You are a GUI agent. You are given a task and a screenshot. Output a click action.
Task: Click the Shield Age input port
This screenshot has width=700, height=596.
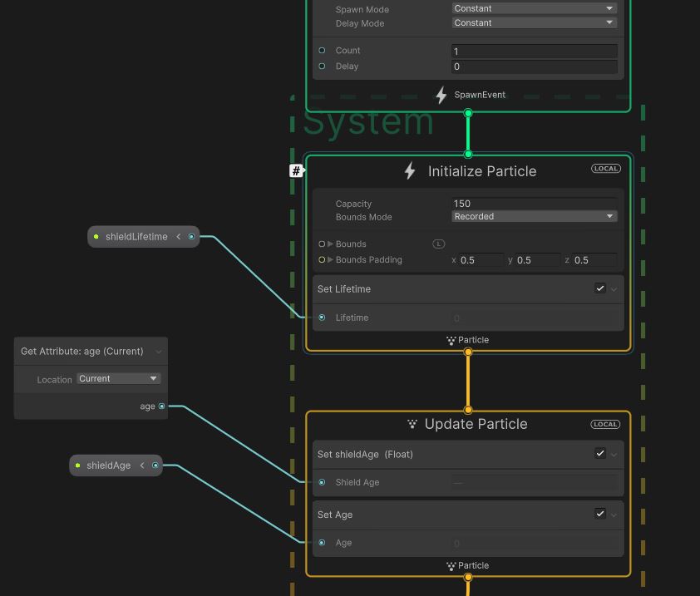pyautogui.click(x=322, y=482)
